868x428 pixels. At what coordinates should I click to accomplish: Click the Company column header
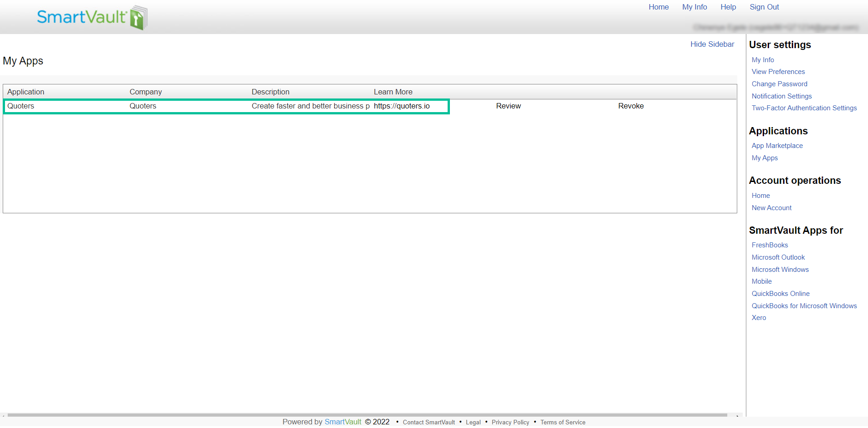pyautogui.click(x=145, y=92)
